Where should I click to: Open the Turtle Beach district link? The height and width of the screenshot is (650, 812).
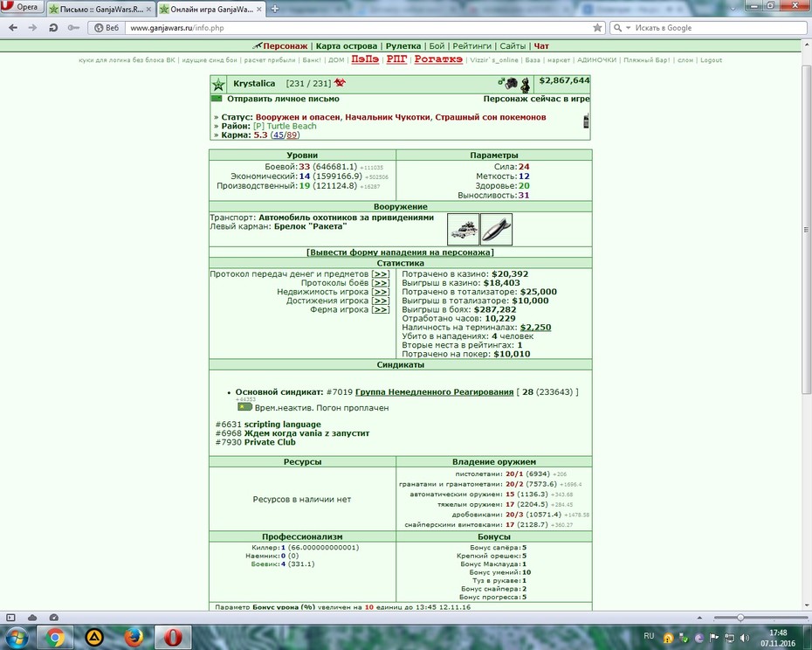[x=285, y=126]
